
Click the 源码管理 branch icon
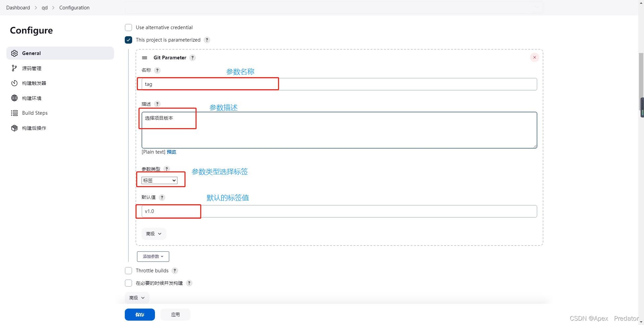click(14, 68)
